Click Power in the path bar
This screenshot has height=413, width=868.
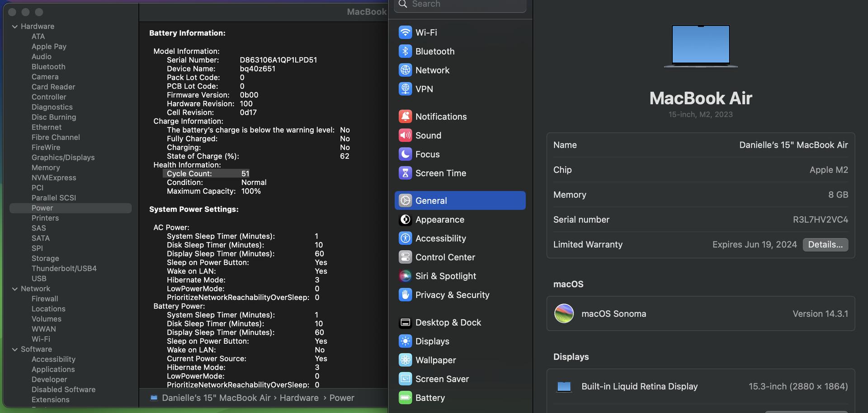click(x=342, y=398)
